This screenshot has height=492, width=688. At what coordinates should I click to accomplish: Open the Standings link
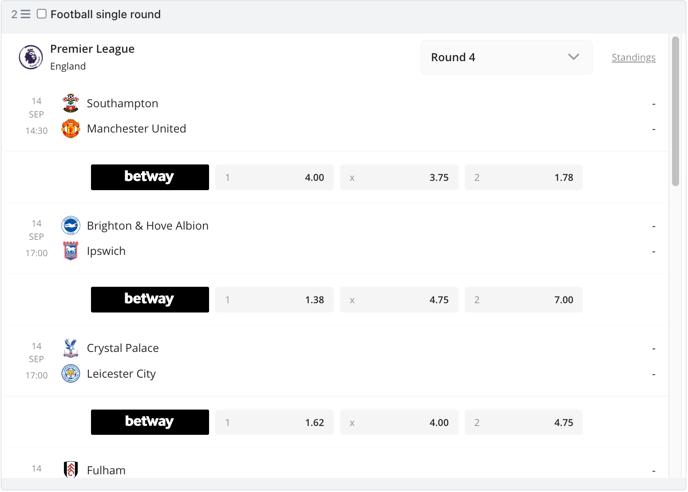[x=634, y=57]
